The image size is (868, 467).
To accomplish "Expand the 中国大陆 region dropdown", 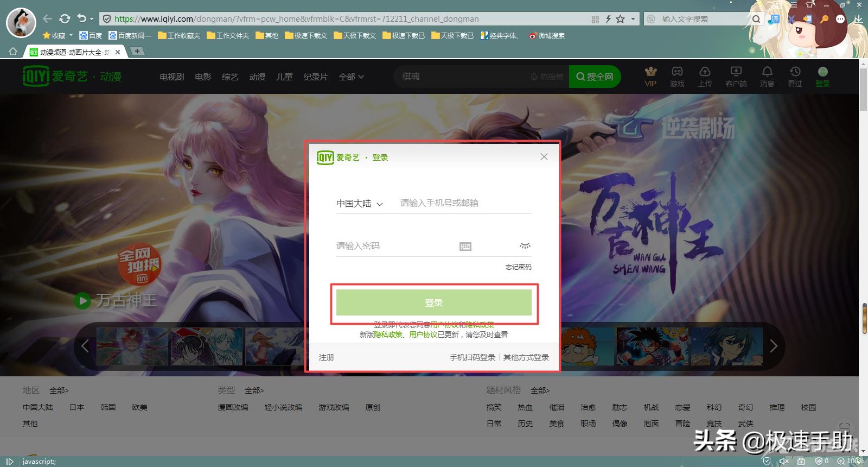I will click(x=360, y=204).
